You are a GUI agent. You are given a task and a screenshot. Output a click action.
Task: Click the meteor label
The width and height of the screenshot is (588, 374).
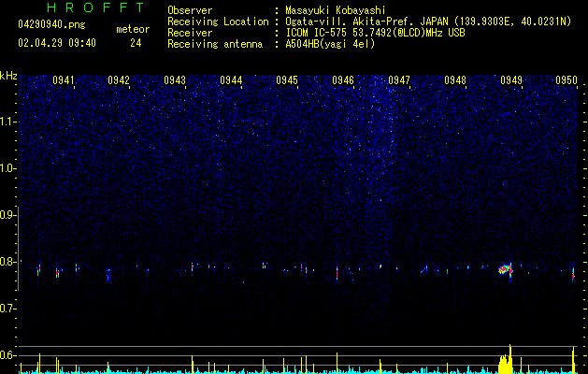[133, 29]
